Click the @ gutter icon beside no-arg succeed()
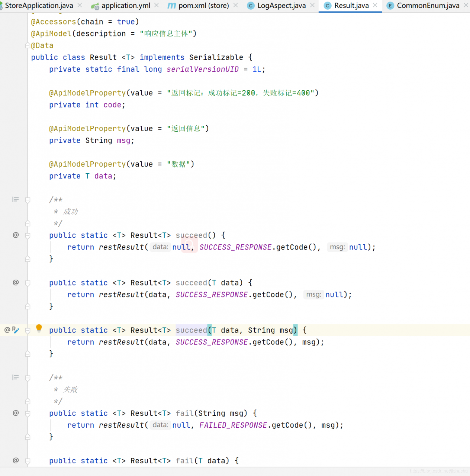 pyautogui.click(x=16, y=235)
